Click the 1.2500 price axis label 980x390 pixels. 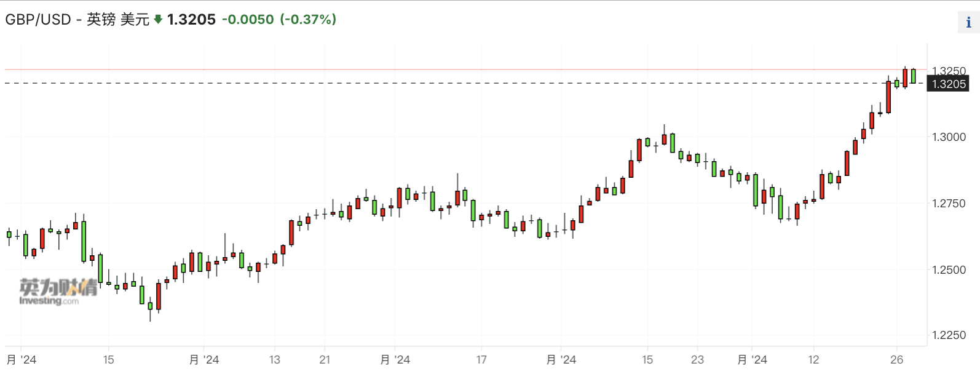click(x=949, y=270)
